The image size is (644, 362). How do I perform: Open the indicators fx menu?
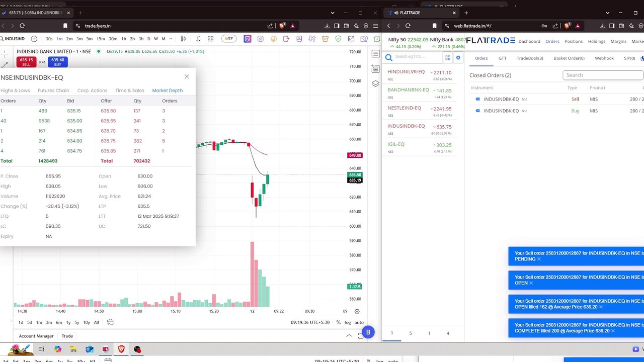click(198, 39)
